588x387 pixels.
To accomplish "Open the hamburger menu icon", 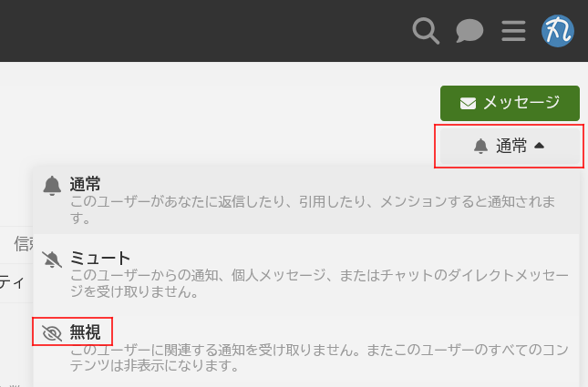I will [513, 31].
